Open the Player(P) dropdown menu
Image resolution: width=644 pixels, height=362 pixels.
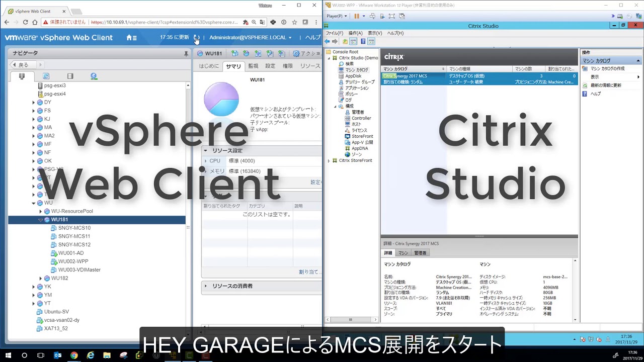[x=336, y=16]
